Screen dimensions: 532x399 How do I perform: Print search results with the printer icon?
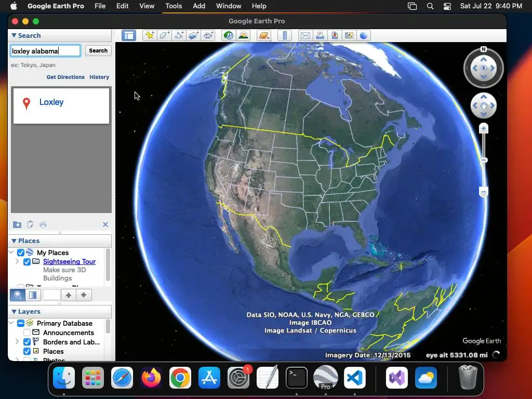click(x=43, y=224)
